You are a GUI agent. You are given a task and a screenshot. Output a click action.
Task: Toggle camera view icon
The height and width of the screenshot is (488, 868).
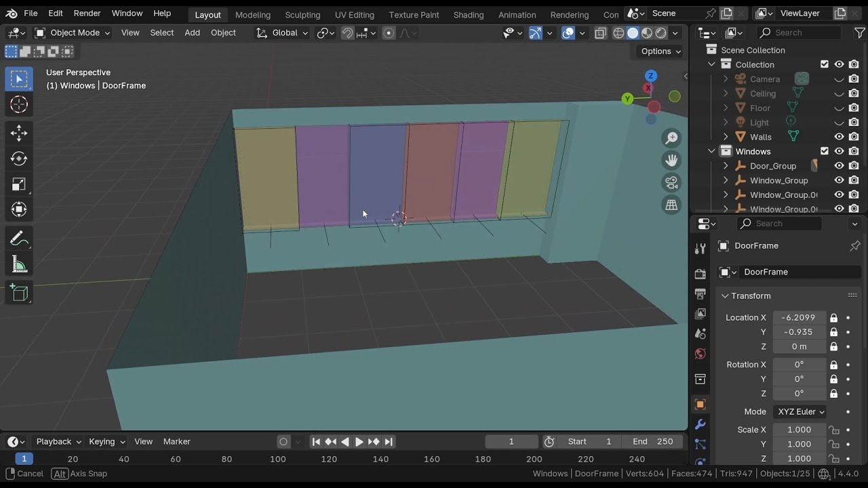(671, 183)
